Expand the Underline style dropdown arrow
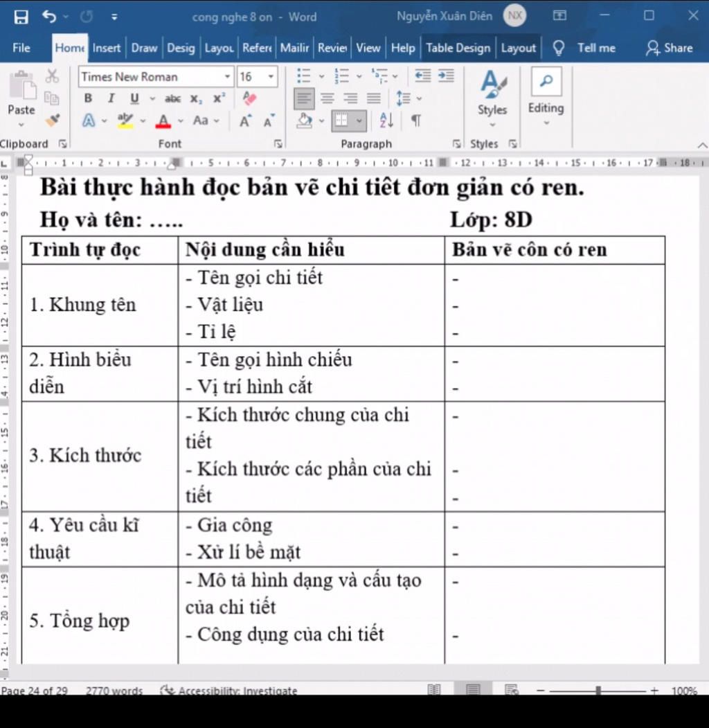Screen dimensions: 709x728 click(x=152, y=98)
